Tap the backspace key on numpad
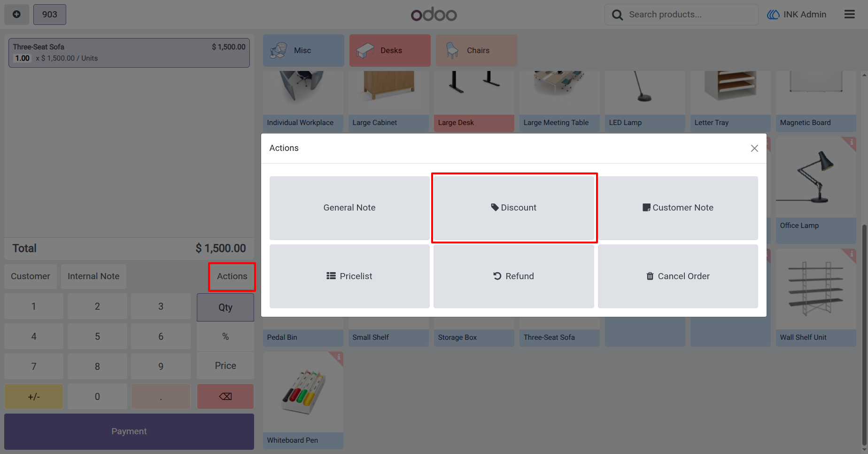Image resolution: width=868 pixels, height=454 pixels. pos(225,397)
